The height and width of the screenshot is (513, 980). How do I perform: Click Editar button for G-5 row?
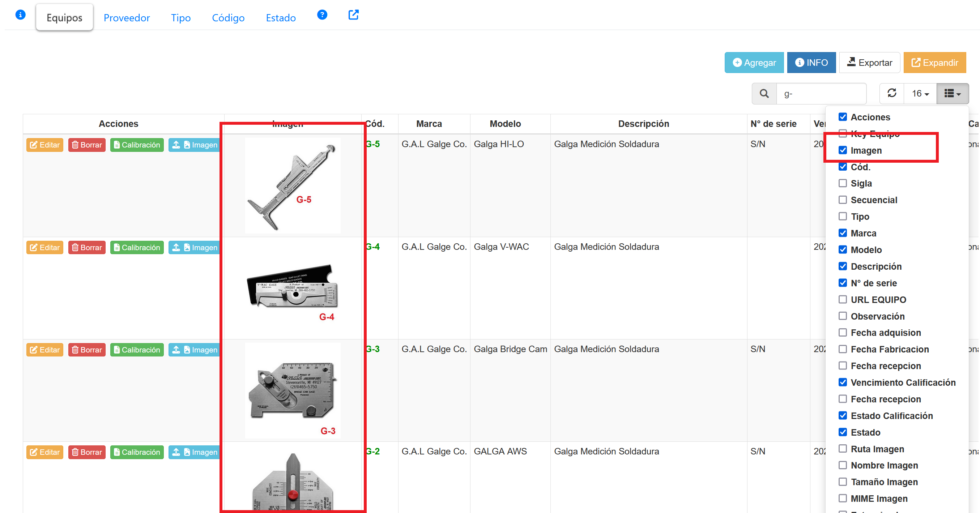coord(45,145)
